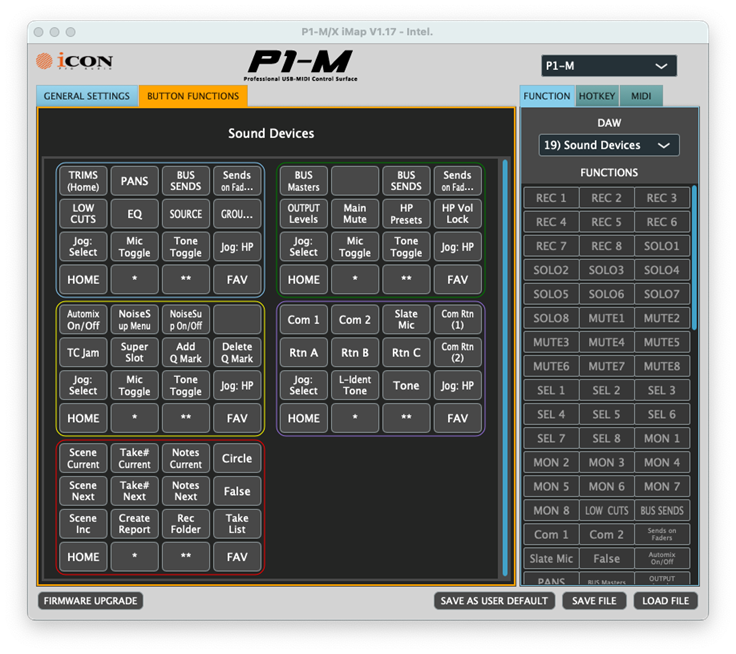736x654 pixels.
Task: Click SAVE AS USER DEFAULT
Action: coord(494,600)
